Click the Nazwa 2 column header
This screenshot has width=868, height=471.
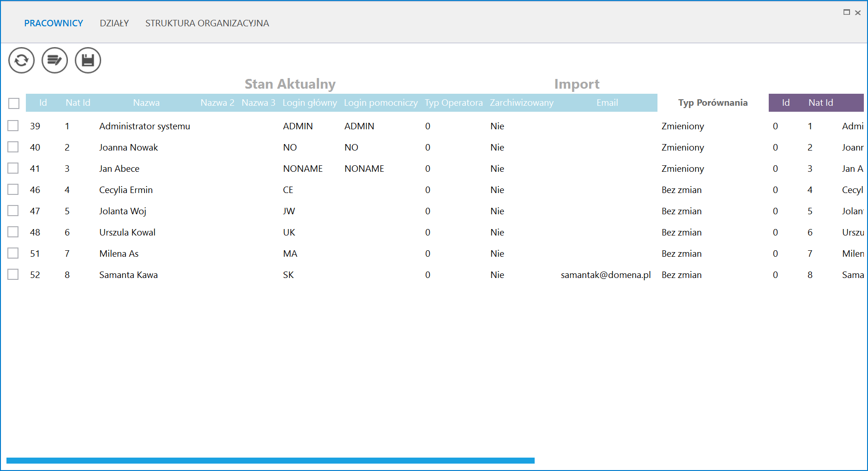pyautogui.click(x=217, y=103)
